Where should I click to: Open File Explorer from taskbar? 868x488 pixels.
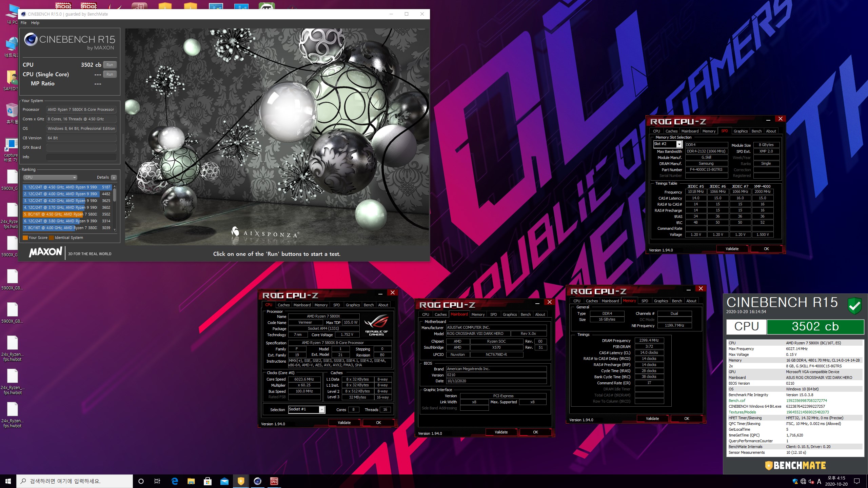coord(191,481)
